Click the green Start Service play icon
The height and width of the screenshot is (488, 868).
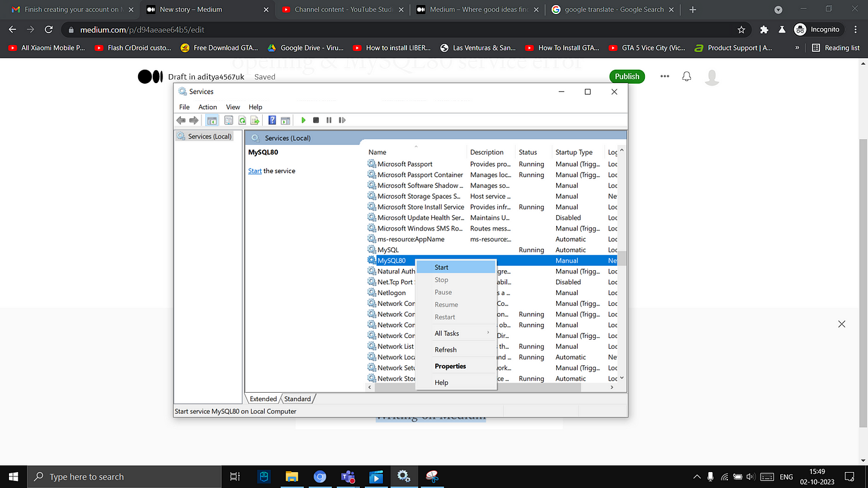click(x=304, y=120)
